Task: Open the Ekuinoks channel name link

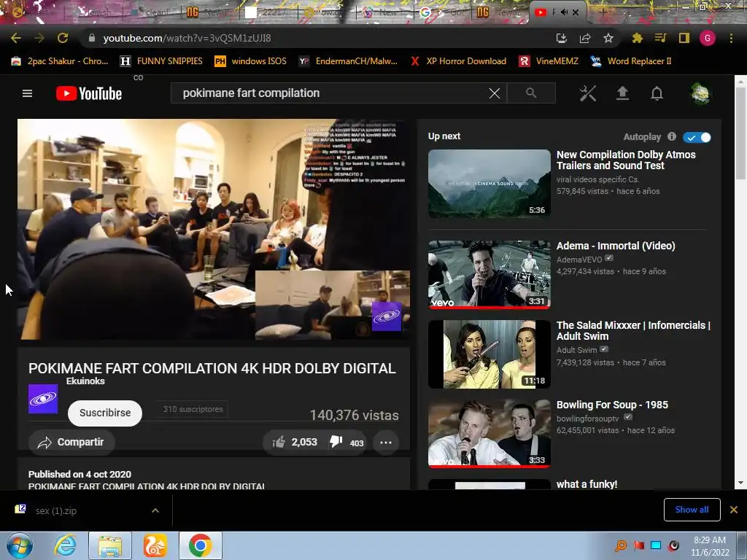Action: (x=85, y=381)
